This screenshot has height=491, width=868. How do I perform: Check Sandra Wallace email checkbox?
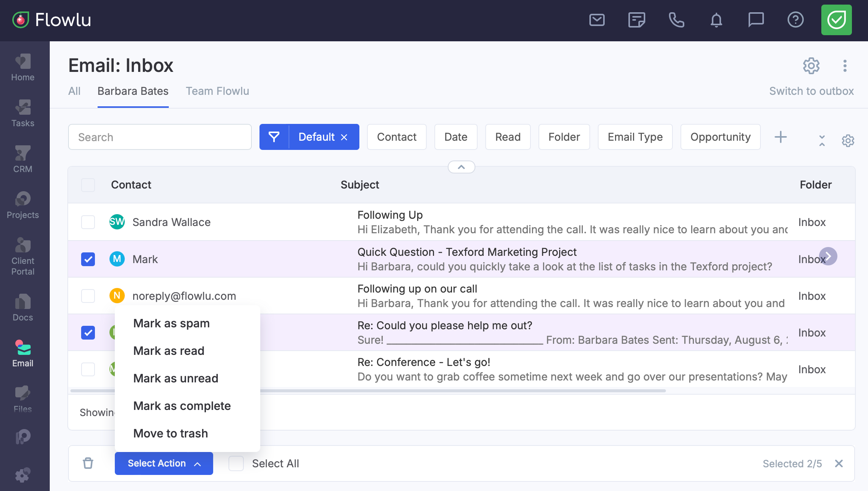[88, 222]
